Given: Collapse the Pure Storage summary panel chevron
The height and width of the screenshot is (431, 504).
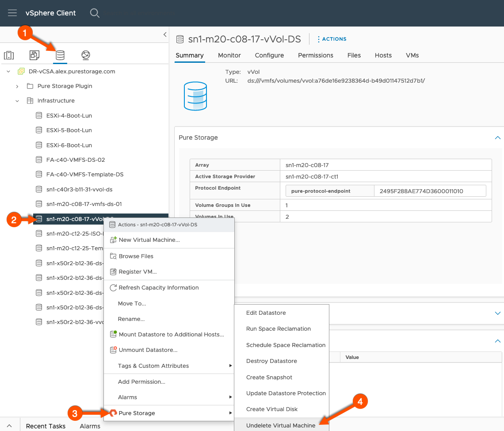Looking at the screenshot, I should (x=497, y=137).
